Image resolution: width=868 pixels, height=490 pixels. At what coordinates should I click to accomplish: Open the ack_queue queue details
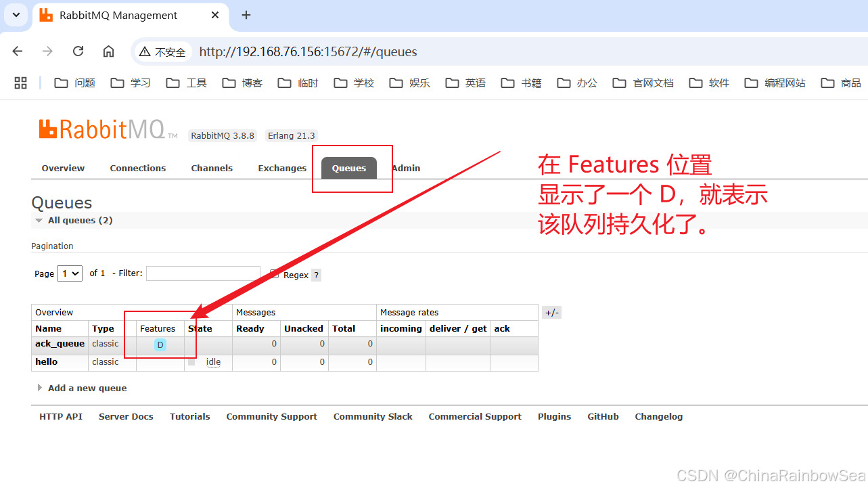tap(60, 344)
